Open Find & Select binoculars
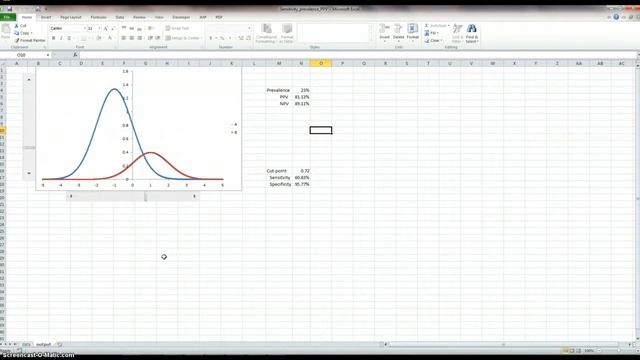The width and height of the screenshot is (640, 360). coord(471,33)
